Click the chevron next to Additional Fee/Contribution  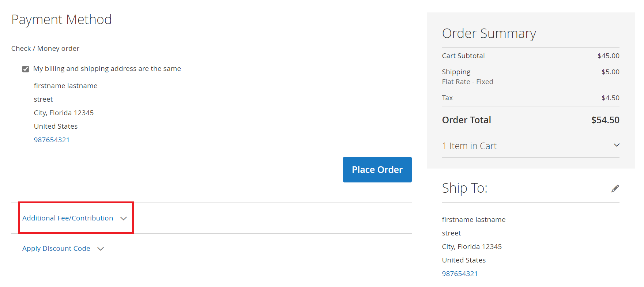point(124,218)
